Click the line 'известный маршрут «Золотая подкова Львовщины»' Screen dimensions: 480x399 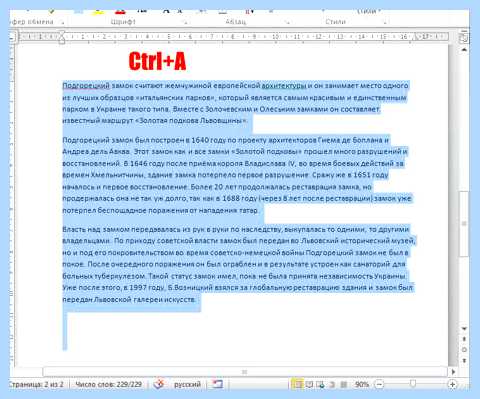click(x=155, y=120)
